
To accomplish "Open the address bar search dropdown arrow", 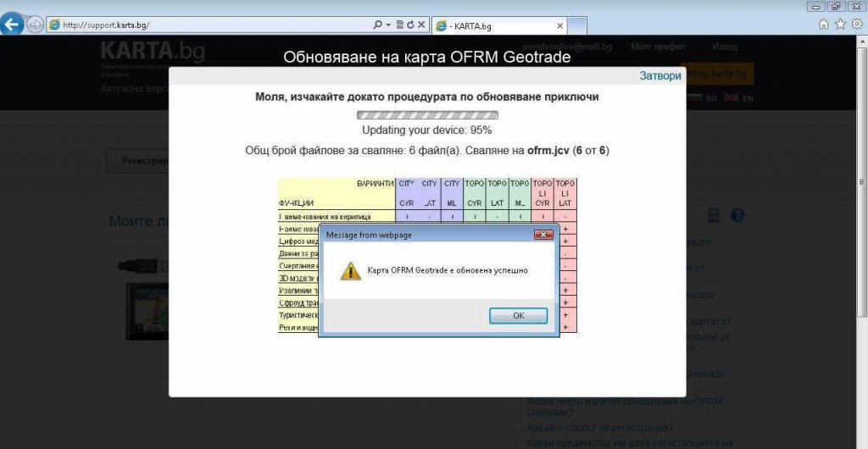I will tap(388, 25).
